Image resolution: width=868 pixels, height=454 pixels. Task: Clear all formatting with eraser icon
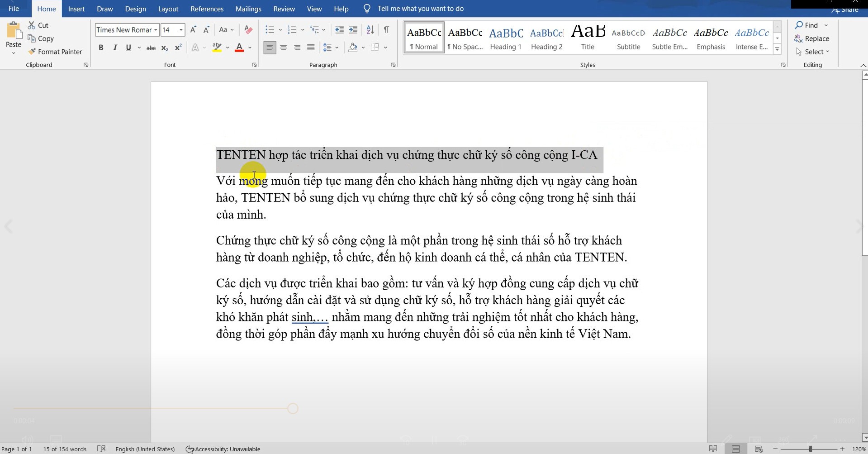[x=248, y=30]
